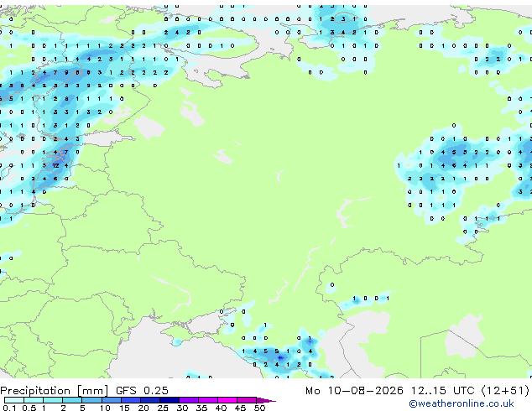Click the '25' legend scale label

point(163,408)
